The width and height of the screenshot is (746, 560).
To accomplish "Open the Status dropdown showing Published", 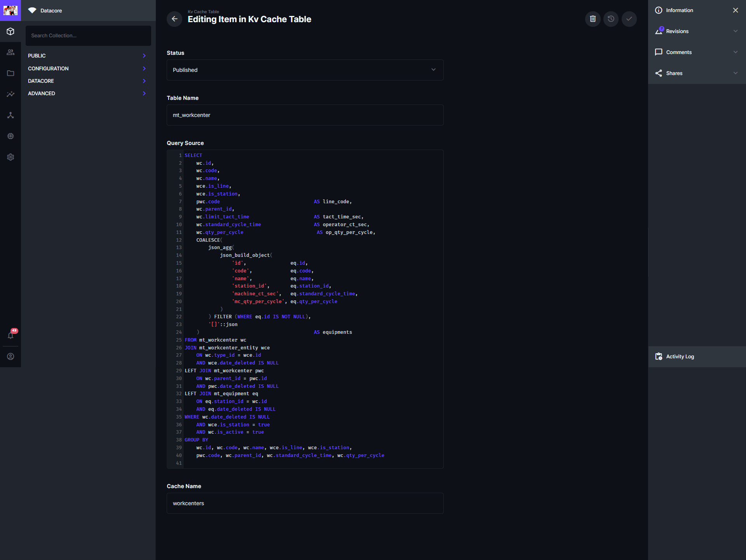I will (305, 70).
